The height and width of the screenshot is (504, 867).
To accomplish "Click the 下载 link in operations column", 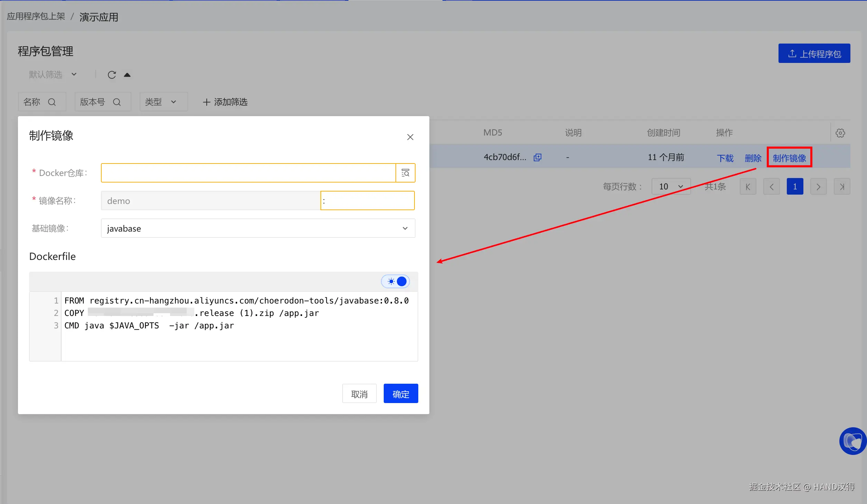I will 725,158.
